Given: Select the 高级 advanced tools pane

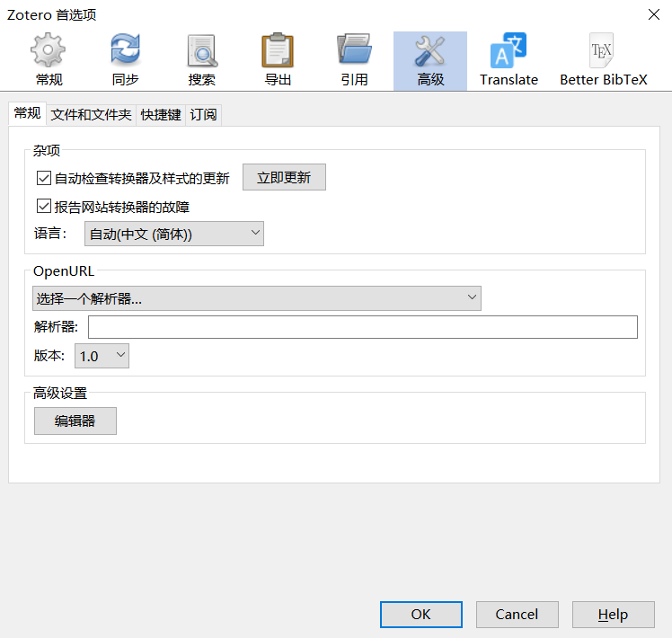Looking at the screenshot, I should tap(430, 60).
